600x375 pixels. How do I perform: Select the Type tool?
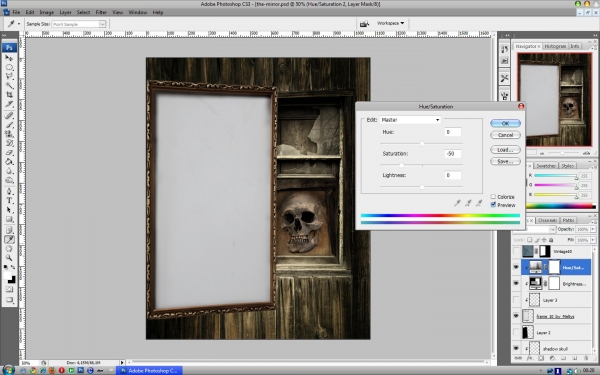tap(9, 201)
